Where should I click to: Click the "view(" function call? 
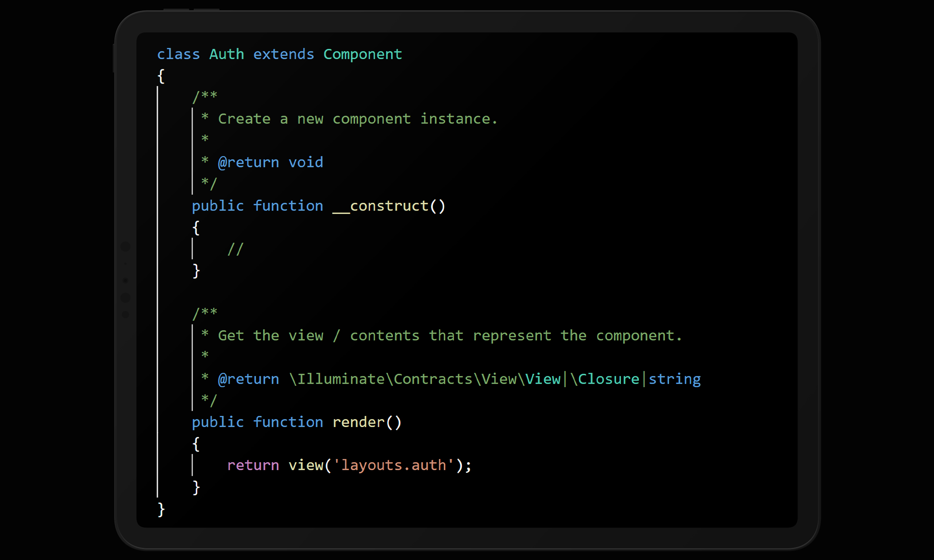[310, 466]
